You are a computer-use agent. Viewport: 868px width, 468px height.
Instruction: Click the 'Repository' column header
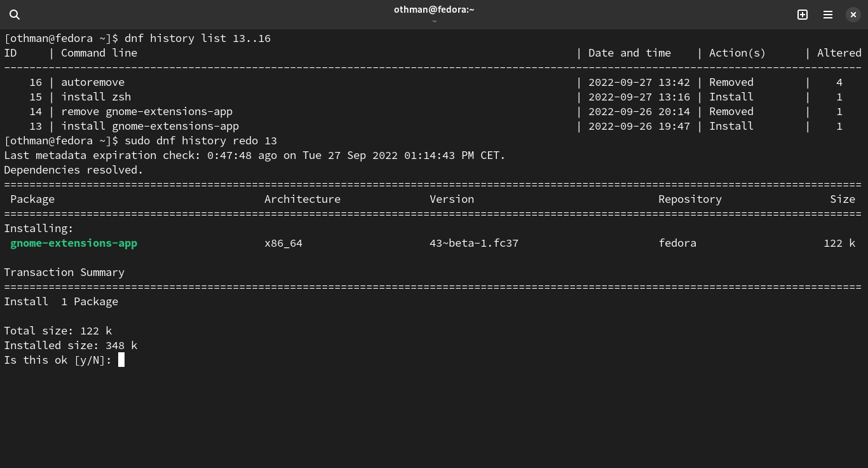pyautogui.click(x=689, y=200)
